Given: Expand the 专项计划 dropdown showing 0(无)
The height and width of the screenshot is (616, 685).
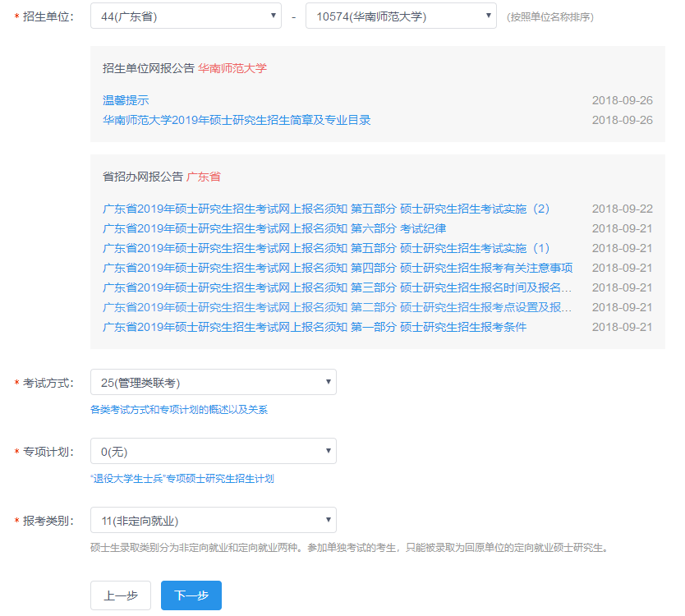Looking at the screenshot, I should coord(213,451).
